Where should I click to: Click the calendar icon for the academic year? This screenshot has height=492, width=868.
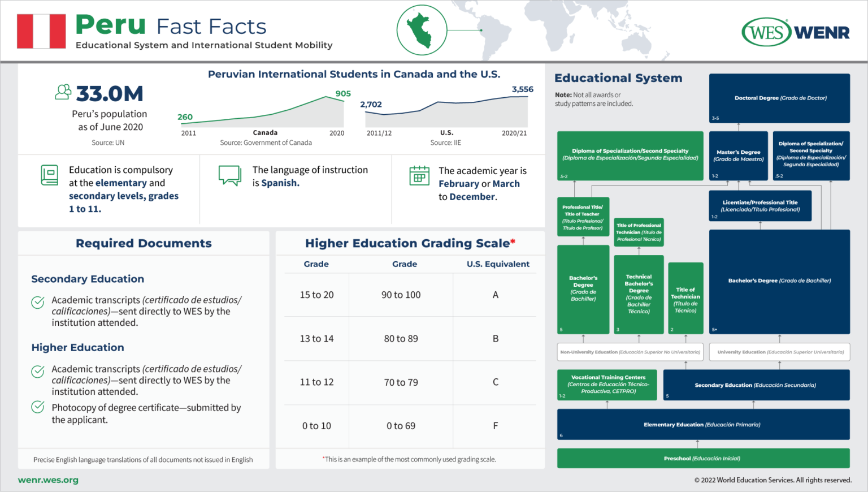pos(418,176)
